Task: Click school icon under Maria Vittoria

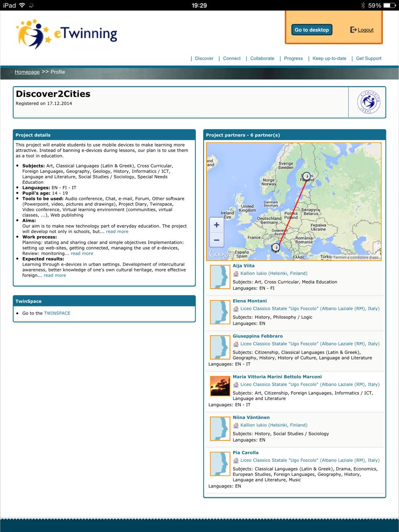Action: click(236, 385)
